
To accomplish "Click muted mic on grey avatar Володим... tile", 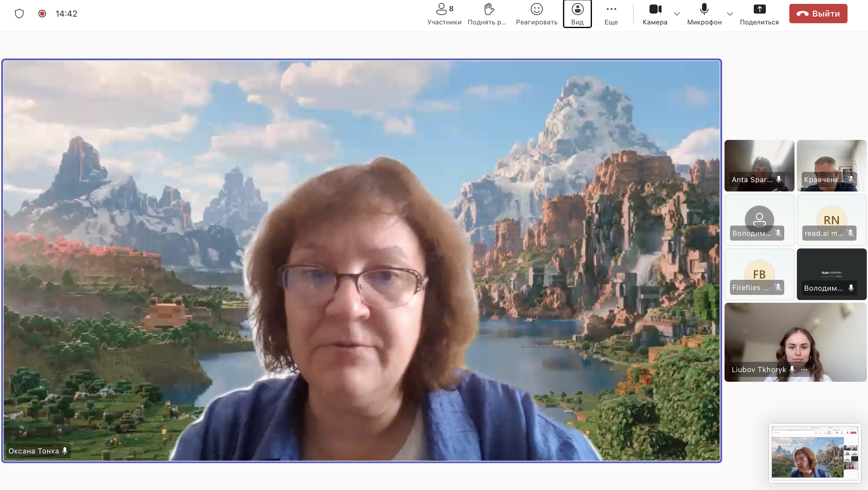I will (x=778, y=233).
